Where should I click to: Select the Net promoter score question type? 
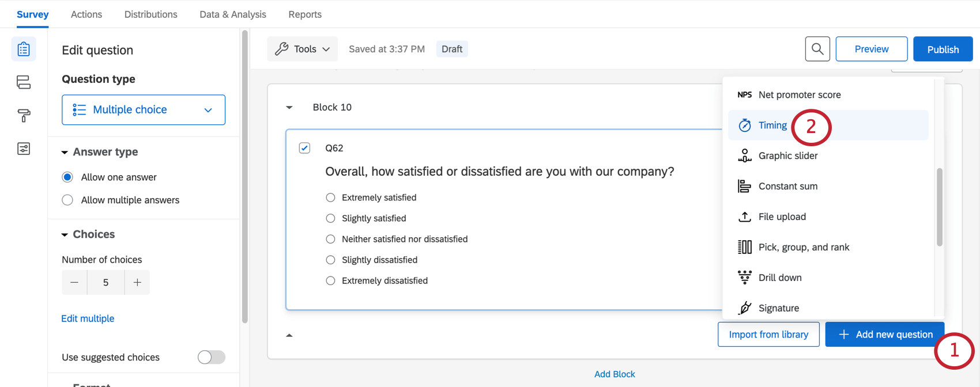(x=799, y=94)
